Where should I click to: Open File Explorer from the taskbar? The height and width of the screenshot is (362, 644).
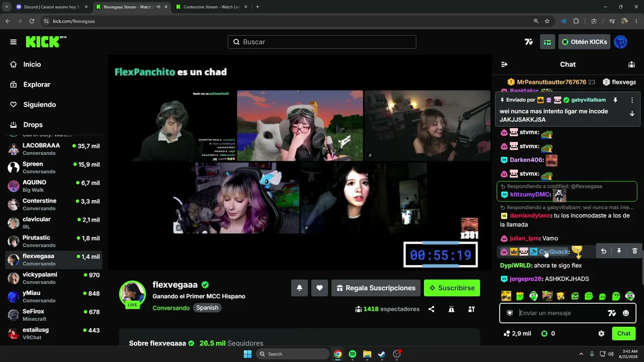(x=367, y=354)
